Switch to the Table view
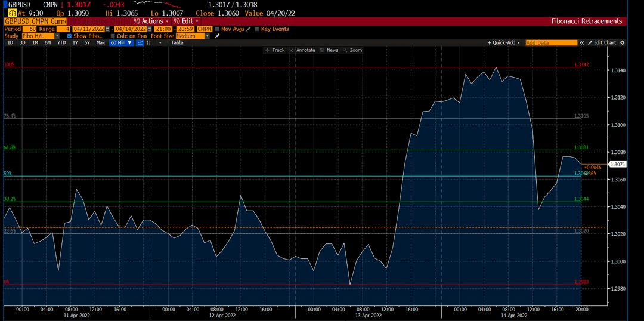This screenshot has width=644, height=321. (x=177, y=43)
